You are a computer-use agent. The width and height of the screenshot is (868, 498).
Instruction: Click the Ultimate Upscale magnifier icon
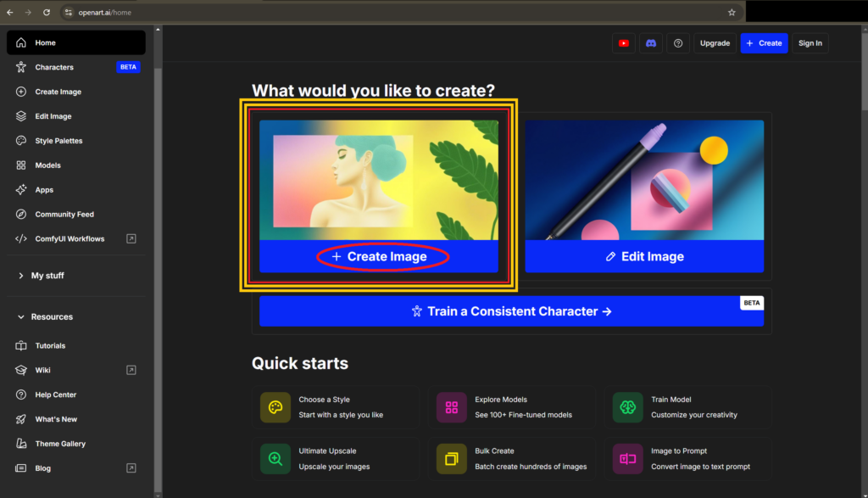[275, 459]
